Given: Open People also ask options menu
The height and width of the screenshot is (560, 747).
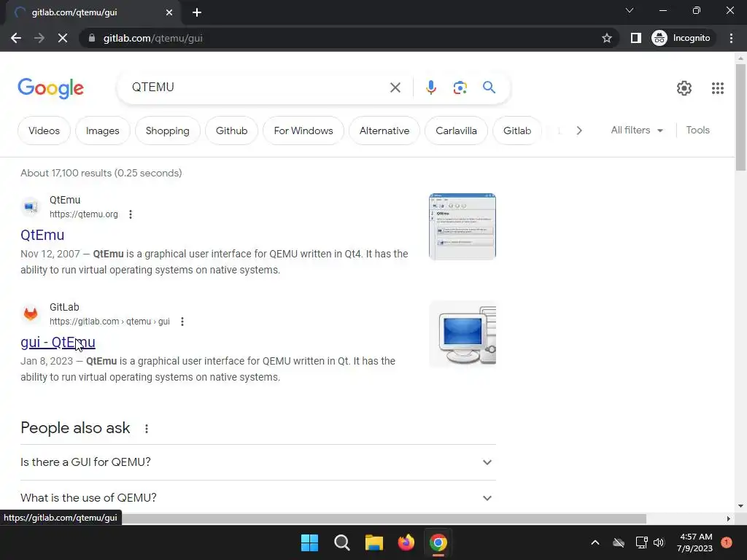Looking at the screenshot, I should pos(146,429).
